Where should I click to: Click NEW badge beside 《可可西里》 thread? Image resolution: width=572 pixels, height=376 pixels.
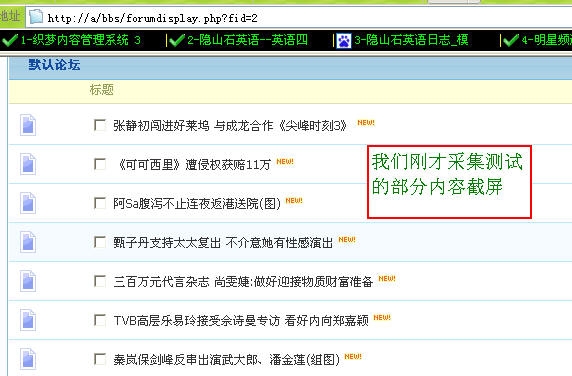(x=285, y=162)
